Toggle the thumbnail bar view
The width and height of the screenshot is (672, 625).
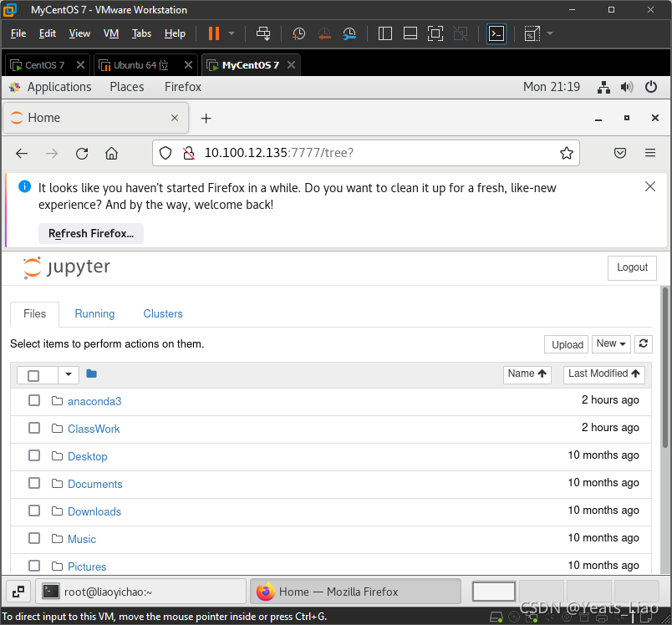(410, 33)
